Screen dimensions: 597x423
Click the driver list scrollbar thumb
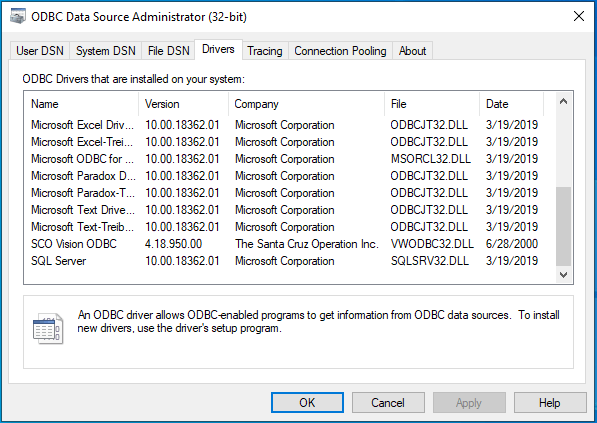pos(563,226)
